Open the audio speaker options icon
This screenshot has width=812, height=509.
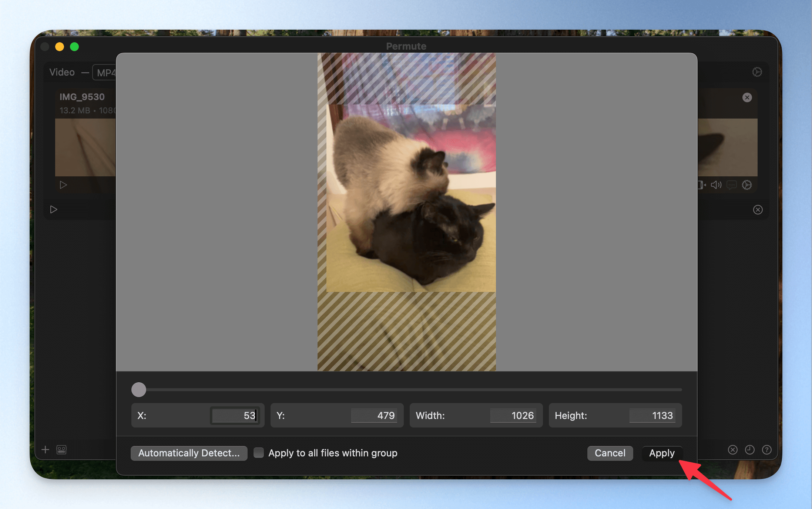point(716,185)
